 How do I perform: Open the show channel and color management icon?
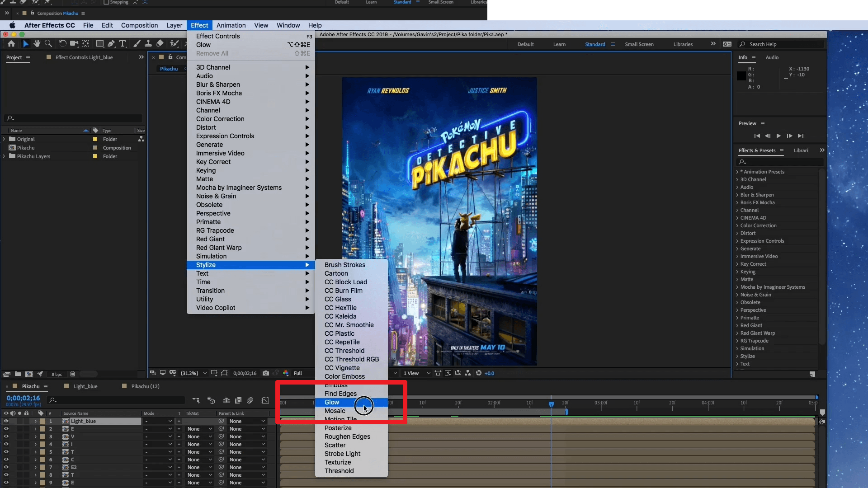(286, 373)
